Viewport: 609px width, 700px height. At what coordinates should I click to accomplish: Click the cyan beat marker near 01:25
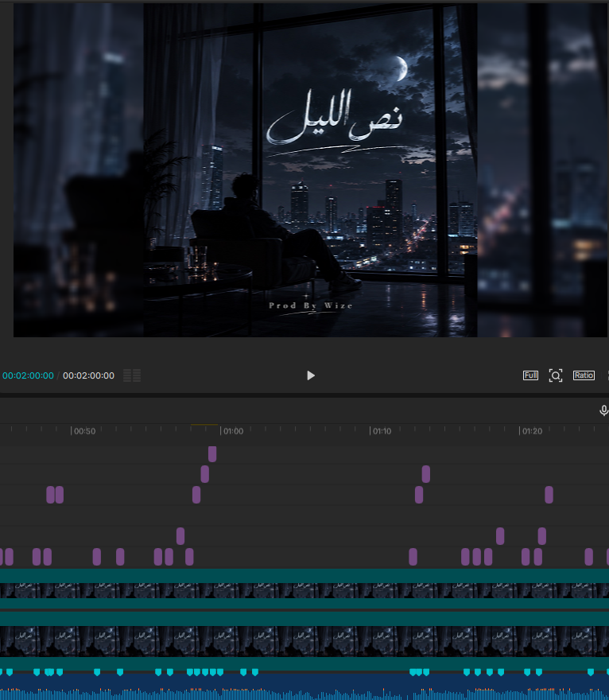[x=590, y=672]
